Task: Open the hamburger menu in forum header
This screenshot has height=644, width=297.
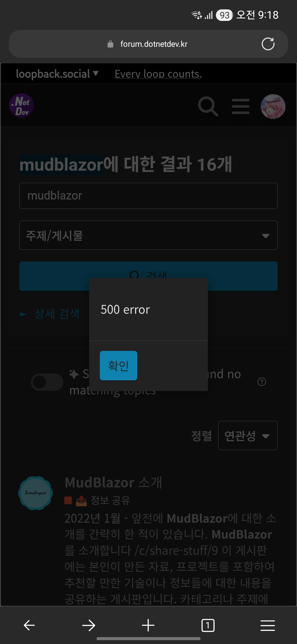Action: pyautogui.click(x=241, y=106)
